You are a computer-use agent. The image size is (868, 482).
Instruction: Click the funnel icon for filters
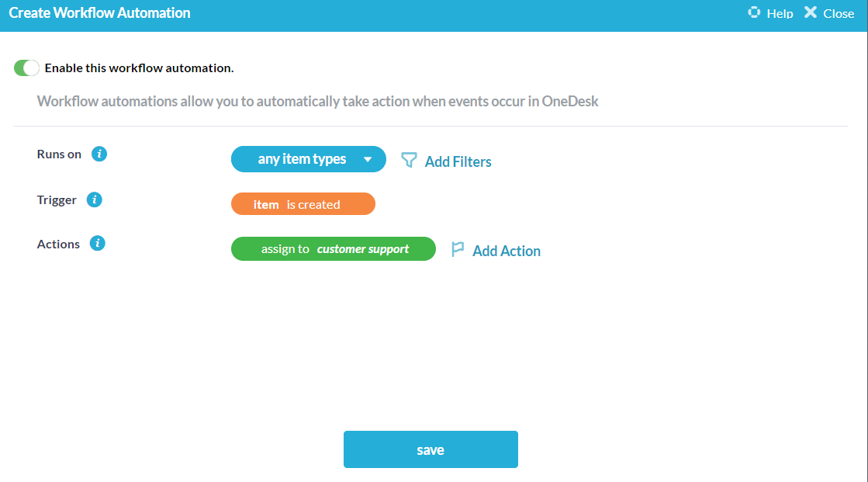tap(409, 161)
